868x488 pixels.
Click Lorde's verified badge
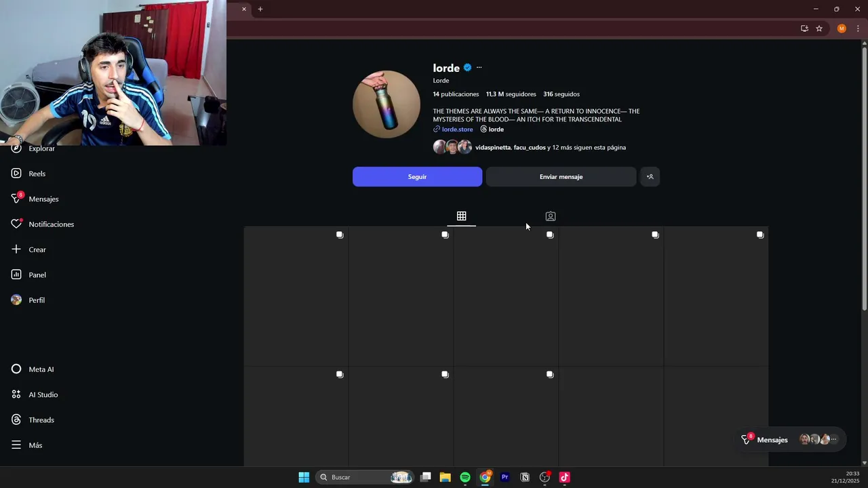467,68
